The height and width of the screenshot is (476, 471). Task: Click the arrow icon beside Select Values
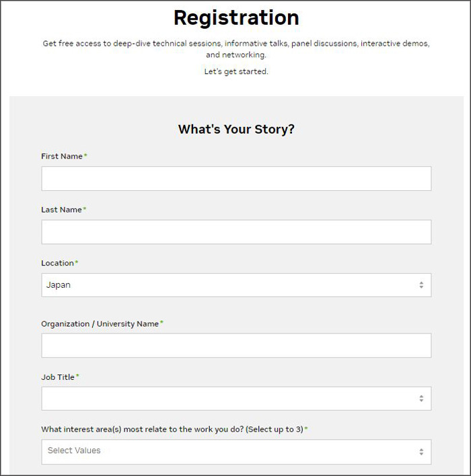421,451
